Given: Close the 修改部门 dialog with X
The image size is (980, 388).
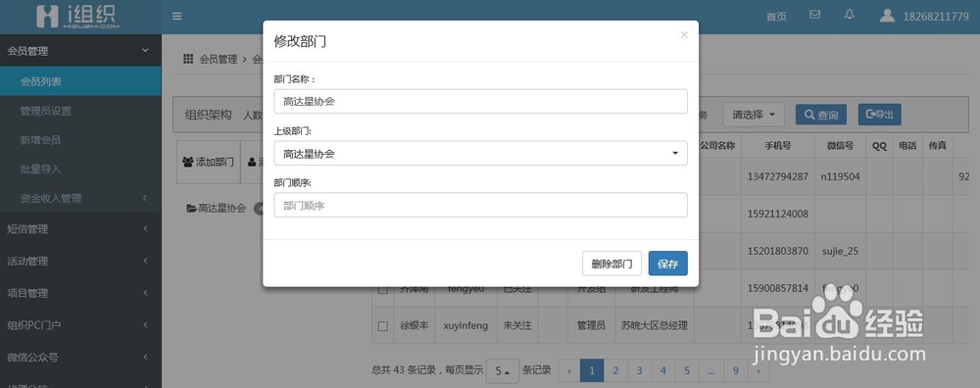Looking at the screenshot, I should pyautogui.click(x=684, y=35).
